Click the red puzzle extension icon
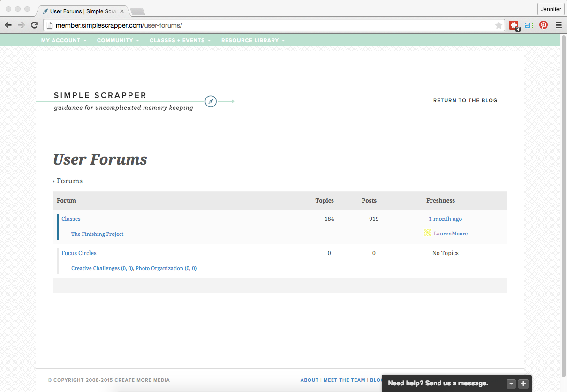 [x=514, y=25]
